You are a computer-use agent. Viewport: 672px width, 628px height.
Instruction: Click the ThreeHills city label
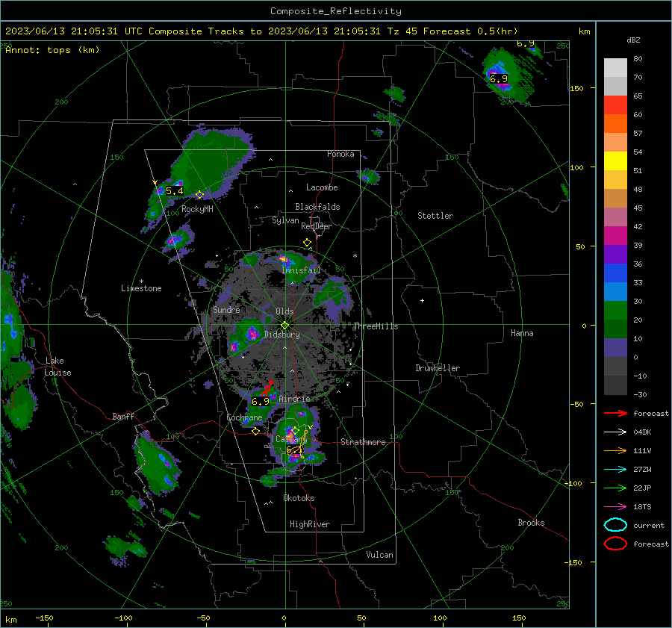click(x=376, y=326)
